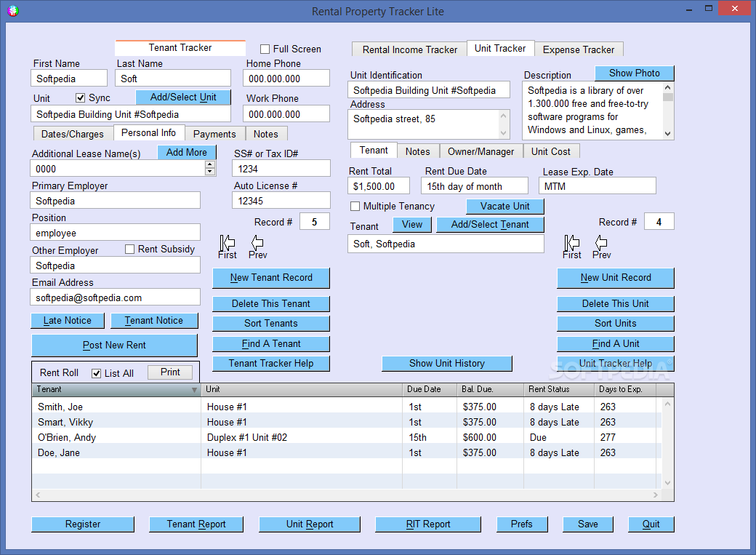The height and width of the screenshot is (555, 756).
Task: Check Multiple Tenancy option
Action: tap(355, 206)
